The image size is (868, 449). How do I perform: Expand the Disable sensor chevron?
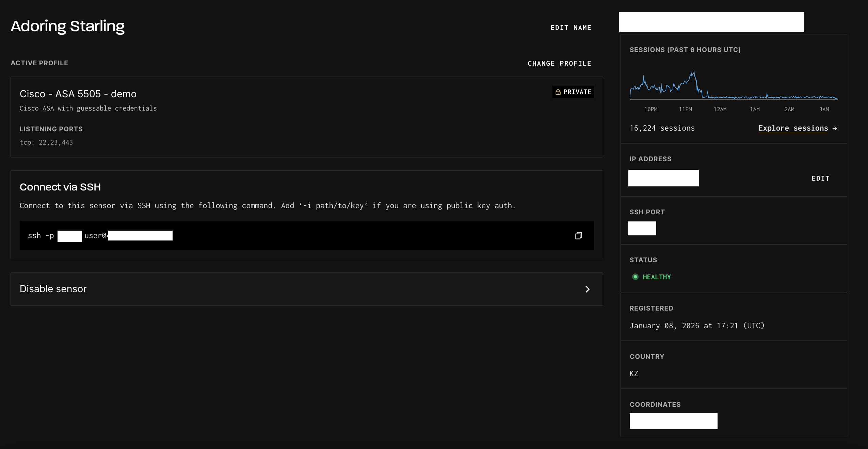click(587, 289)
